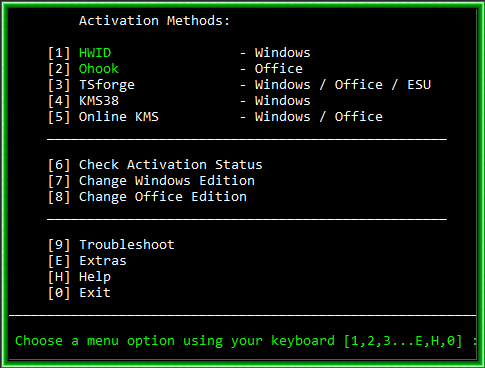Click the [1] key label
Viewport: 485px width, 368px height.
point(59,53)
